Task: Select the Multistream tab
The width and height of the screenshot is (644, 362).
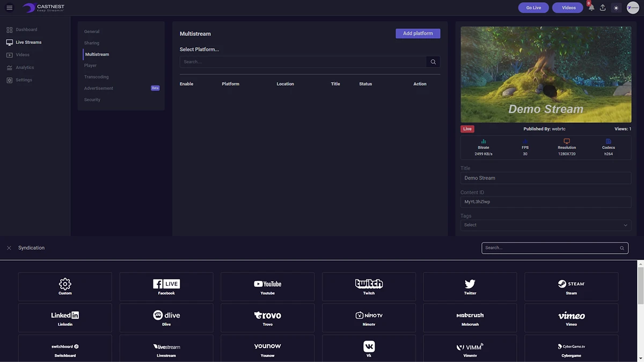Action: (97, 54)
